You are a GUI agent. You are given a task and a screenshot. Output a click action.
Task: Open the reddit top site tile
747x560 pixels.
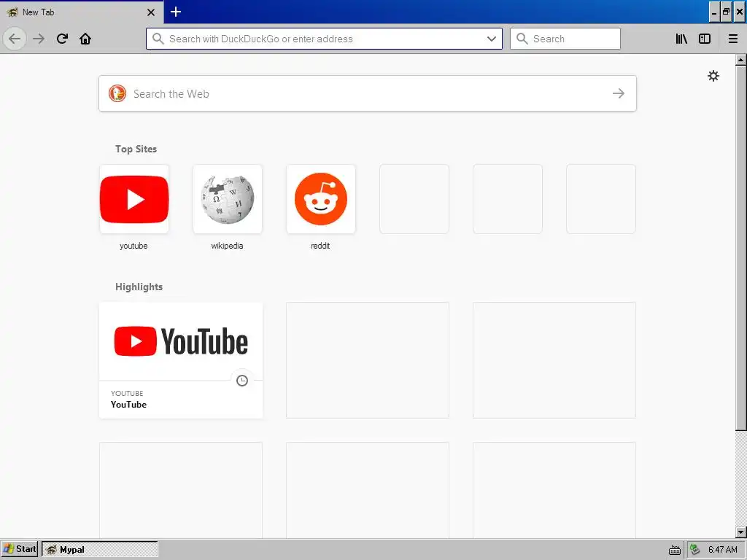click(x=321, y=199)
